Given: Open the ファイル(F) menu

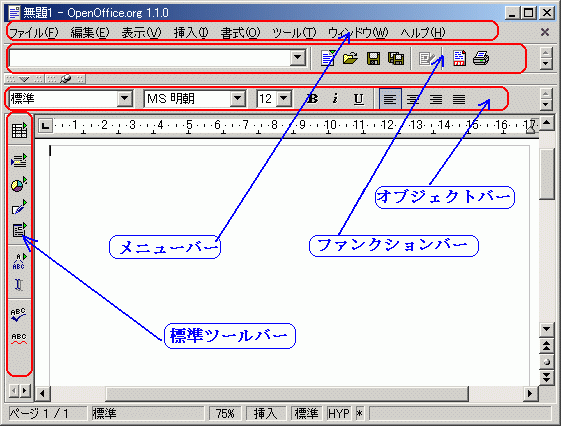Looking at the screenshot, I should (33, 33).
